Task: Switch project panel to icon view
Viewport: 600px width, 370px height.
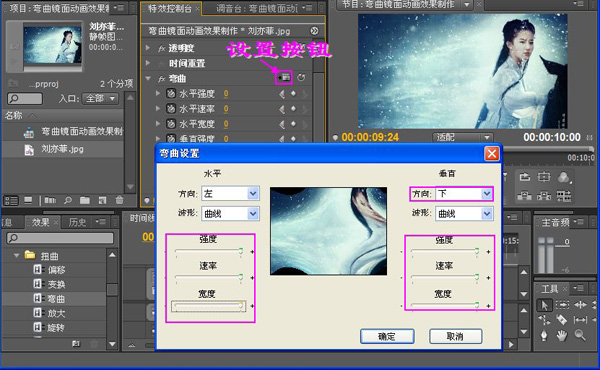Action: click(x=28, y=200)
